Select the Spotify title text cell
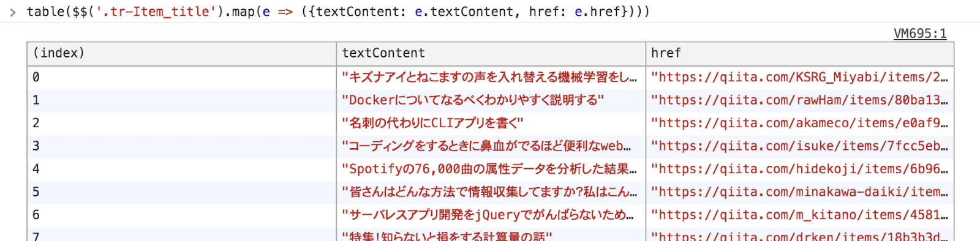This screenshot has width=980, height=241. tap(491, 169)
